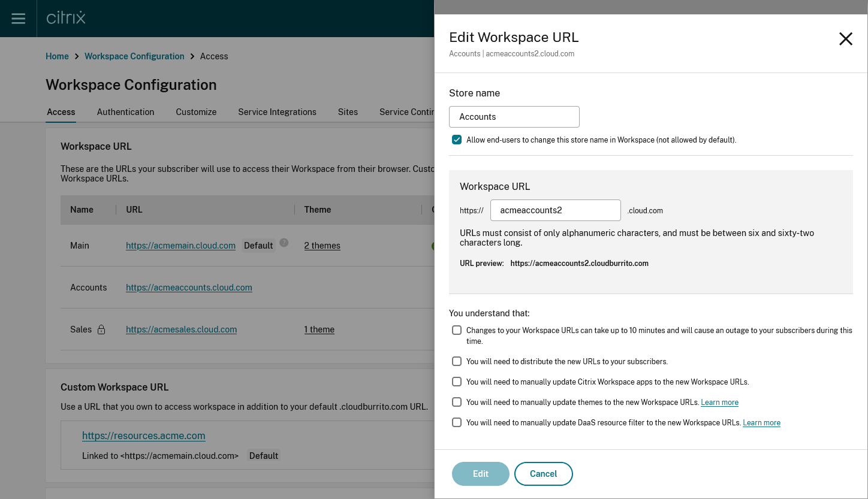Uncheck allow end-users to change store name
The width and height of the screenshot is (868, 499).
[457, 140]
